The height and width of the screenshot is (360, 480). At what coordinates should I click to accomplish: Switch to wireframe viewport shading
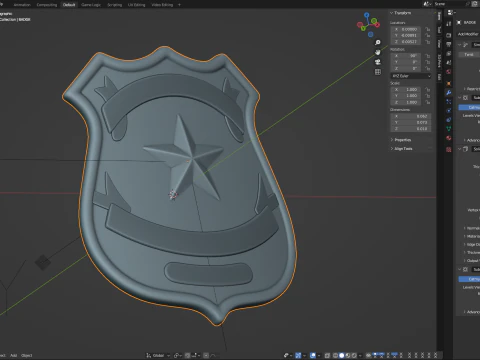[336, 355]
